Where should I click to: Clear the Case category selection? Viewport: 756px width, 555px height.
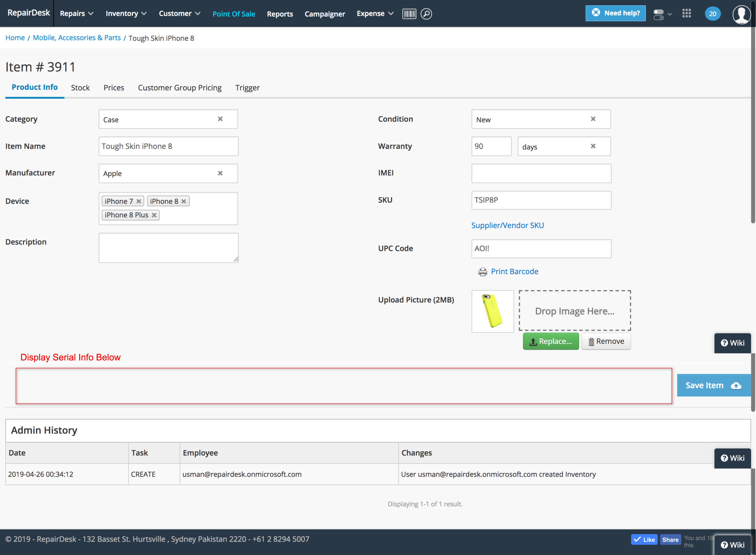pyautogui.click(x=220, y=119)
